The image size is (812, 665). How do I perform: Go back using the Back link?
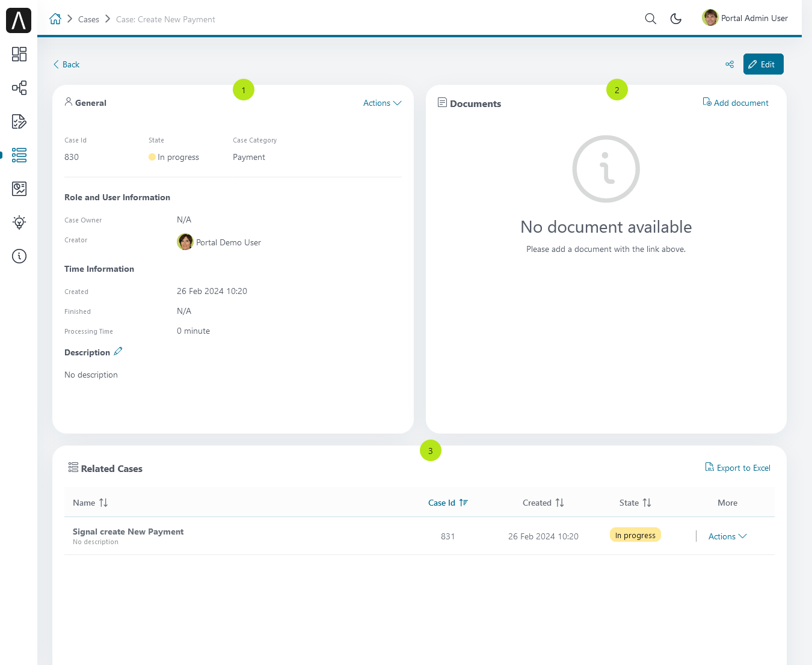[66, 64]
